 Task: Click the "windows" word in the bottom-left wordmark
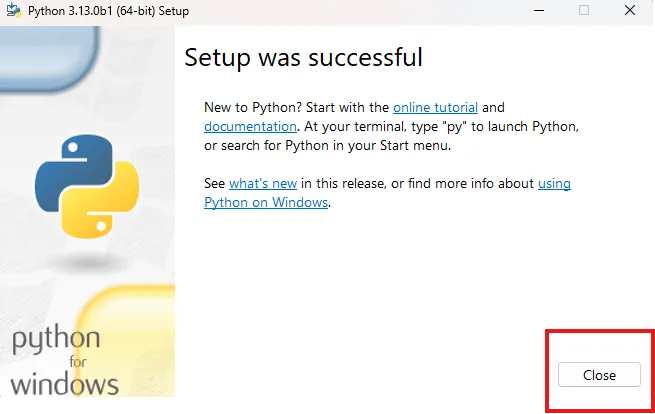point(64,385)
